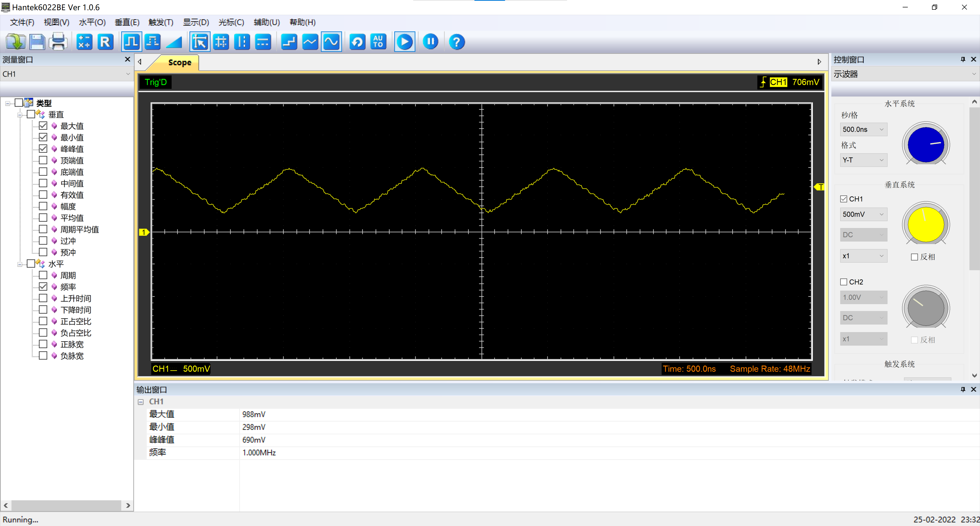The image size is (980, 526).
Task: Click the Scope tab
Action: [x=180, y=62]
